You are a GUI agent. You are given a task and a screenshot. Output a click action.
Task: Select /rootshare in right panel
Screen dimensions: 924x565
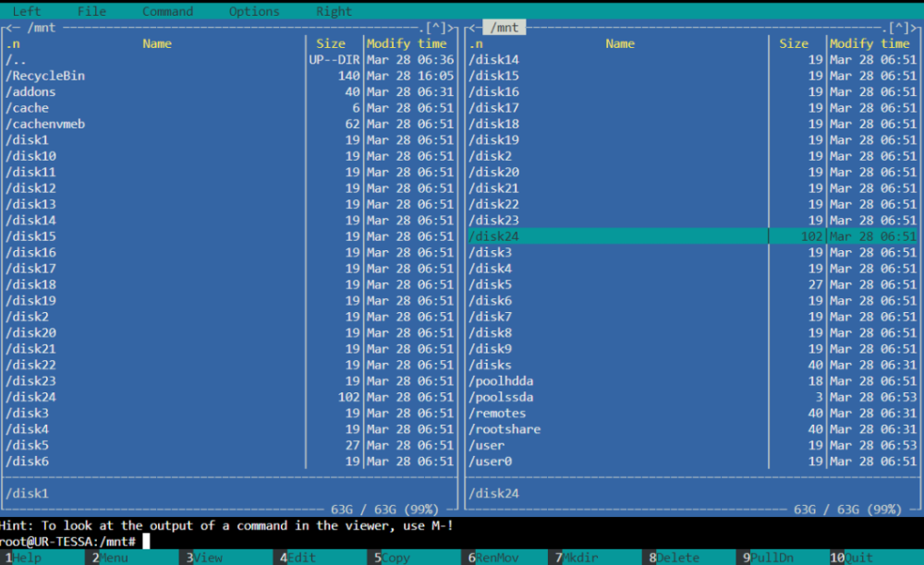(x=693, y=429)
